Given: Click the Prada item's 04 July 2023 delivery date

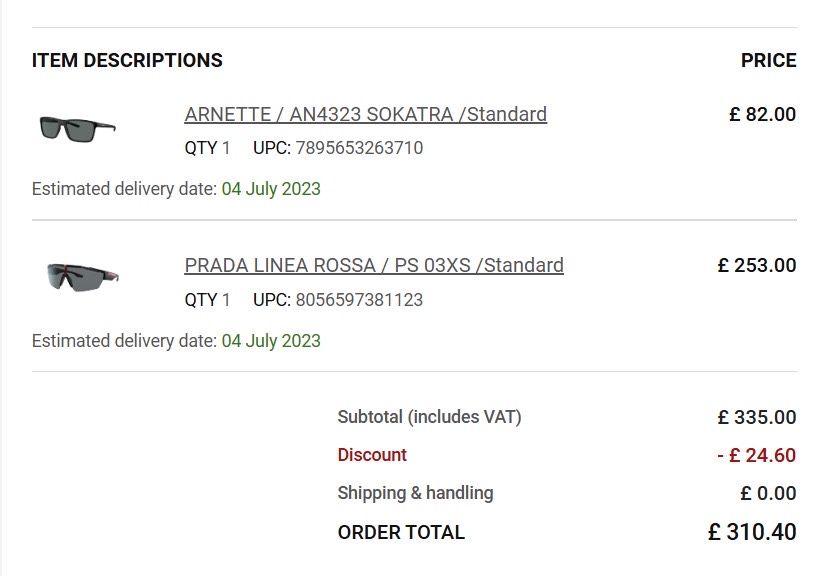Looking at the screenshot, I should click(271, 340).
